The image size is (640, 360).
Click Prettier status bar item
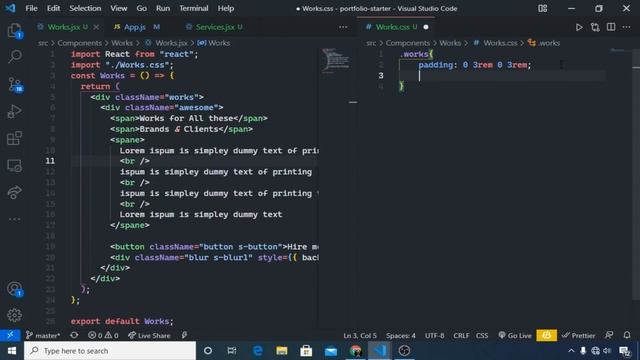pyautogui.click(x=578, y=335)
